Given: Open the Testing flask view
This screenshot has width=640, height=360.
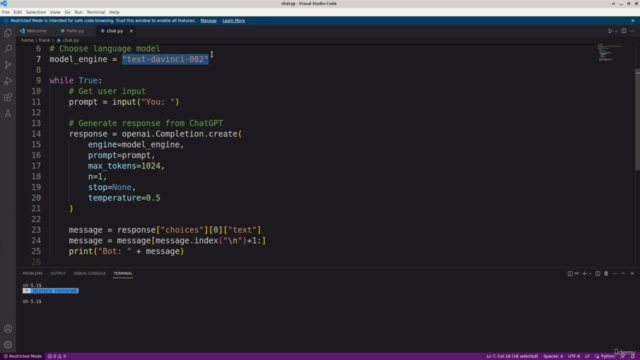Looking at the screenshot, I should coord(8,113).
